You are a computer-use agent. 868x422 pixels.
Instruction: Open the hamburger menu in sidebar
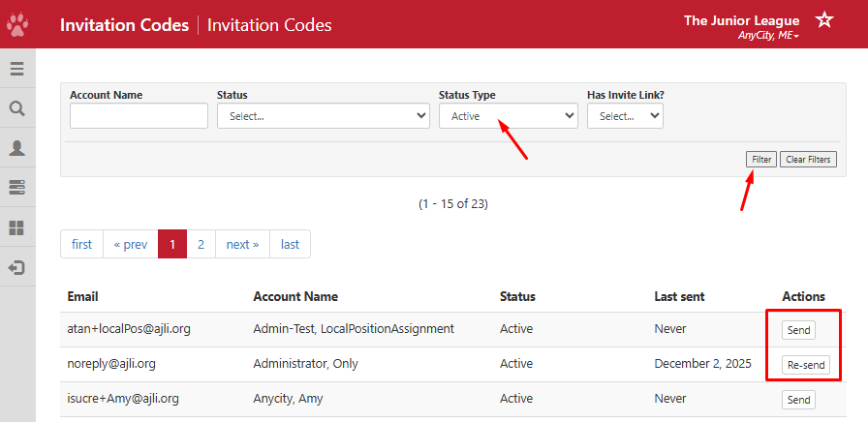(17, 69)
